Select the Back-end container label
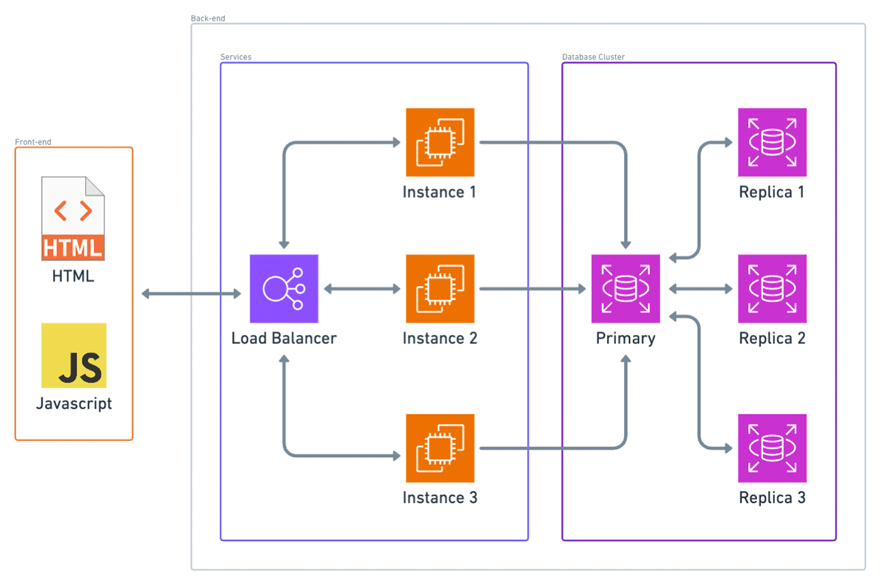This screenshot has height=588, width=882. (208, 18)
